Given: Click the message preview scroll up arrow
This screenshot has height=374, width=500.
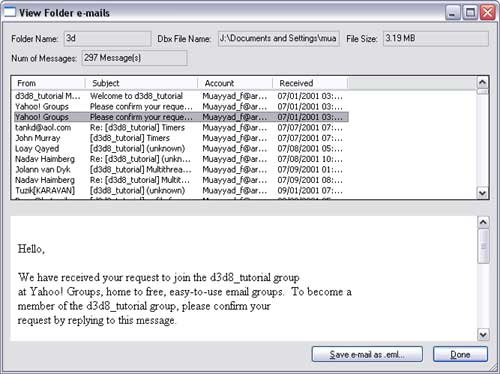Looking at the screenshot, I should (x=483, y=222).
